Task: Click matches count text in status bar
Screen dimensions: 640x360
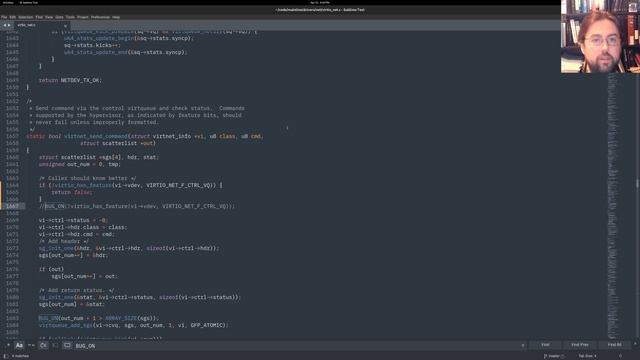Action: 20,356
